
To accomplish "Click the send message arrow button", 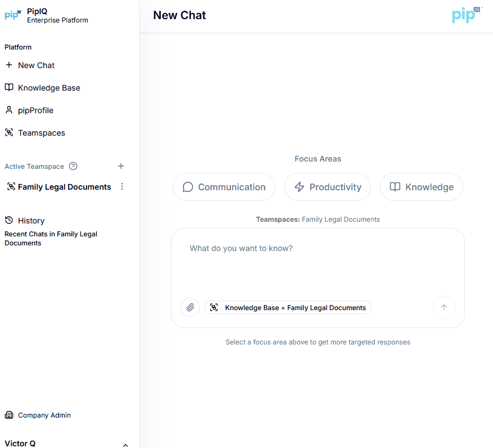I will coord(443,307).
